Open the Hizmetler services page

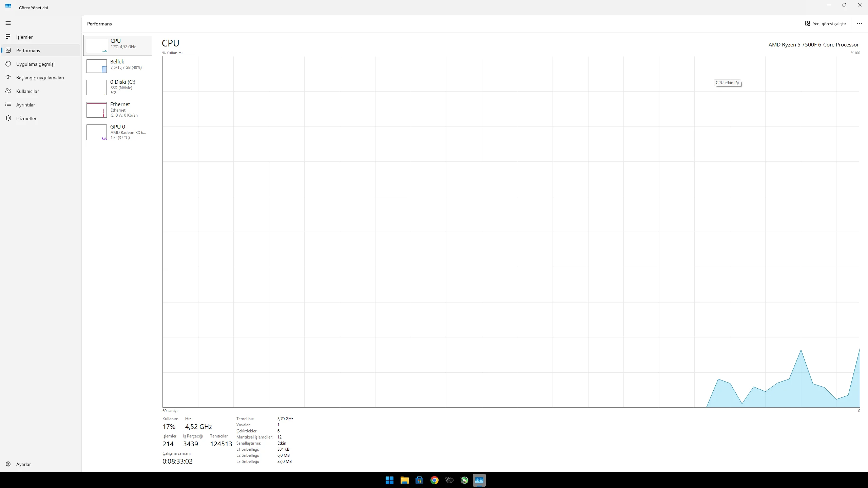(x=26, y=118)
